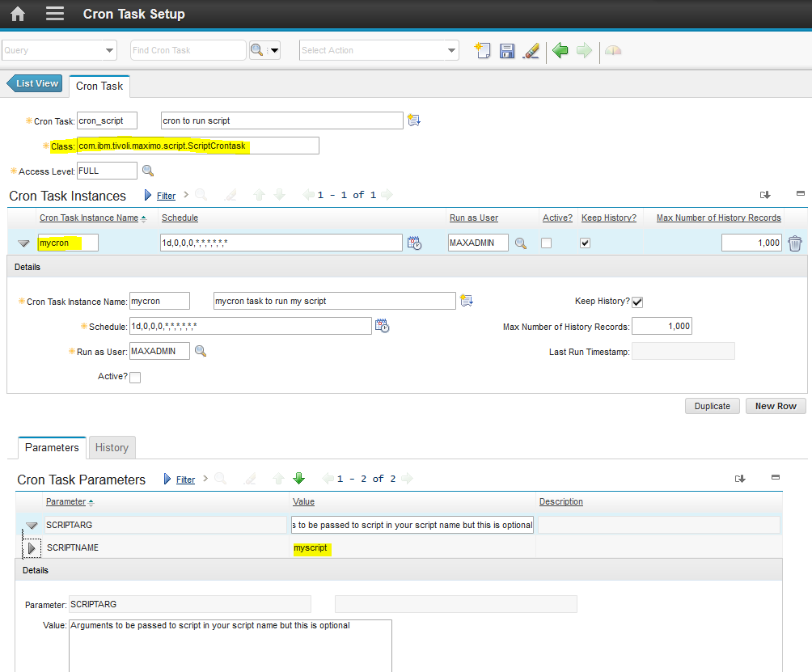The width and height of the screenshot is (812, 672).
Task: Clear changes with the eraser icon
Action: 532,50
